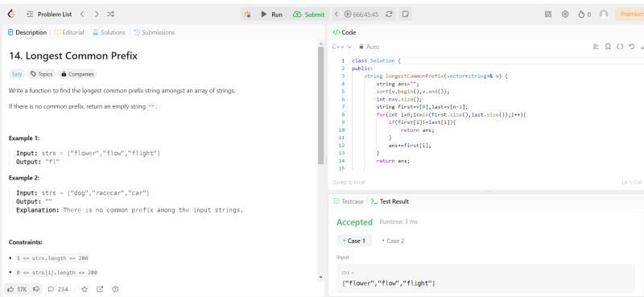This screenshot has height=297, width=644.
Task: Click the Premium button
Action: tap(630, 14)
